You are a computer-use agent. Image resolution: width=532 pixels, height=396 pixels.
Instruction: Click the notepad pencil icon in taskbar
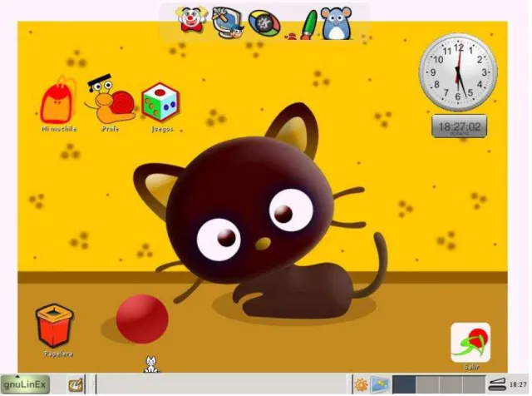76,385
